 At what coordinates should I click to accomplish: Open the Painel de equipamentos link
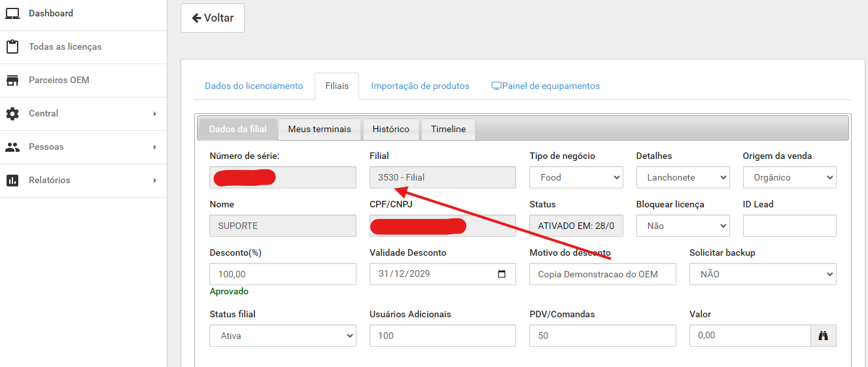click(546, 86)
